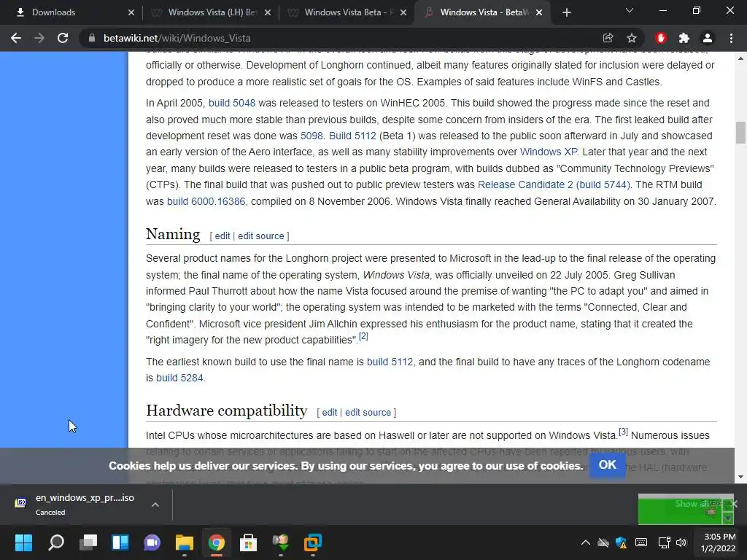Click edit next to Hardware compatibility

[330, 413]
